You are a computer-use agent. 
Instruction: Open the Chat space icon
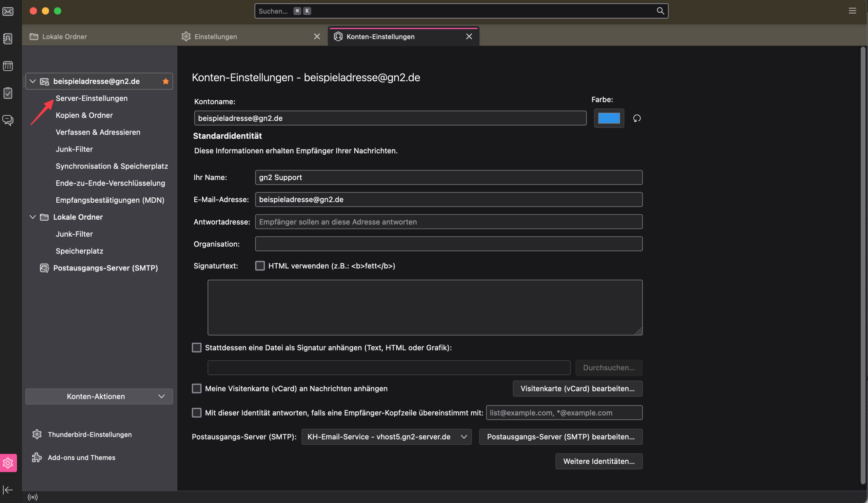(8, 120)
